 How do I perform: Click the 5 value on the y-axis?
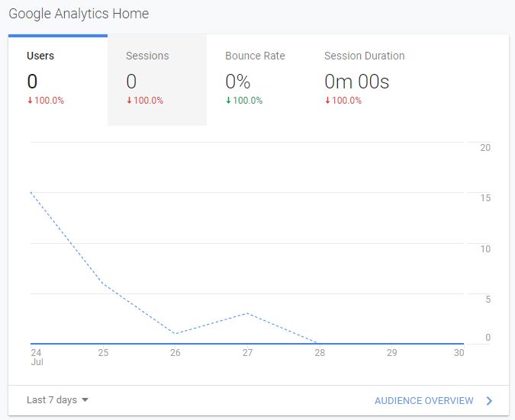point(488,300)
